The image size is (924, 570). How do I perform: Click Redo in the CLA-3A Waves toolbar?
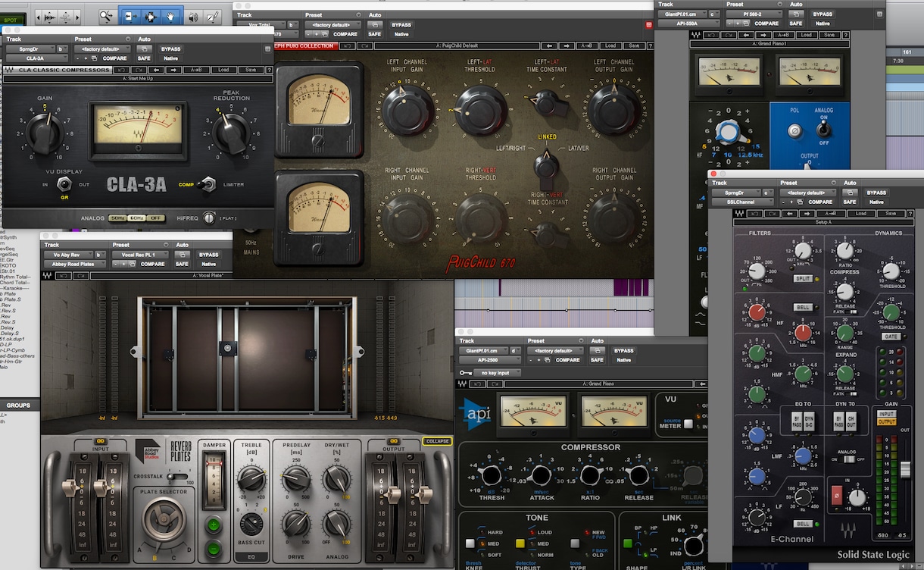[x=139, y=70]
